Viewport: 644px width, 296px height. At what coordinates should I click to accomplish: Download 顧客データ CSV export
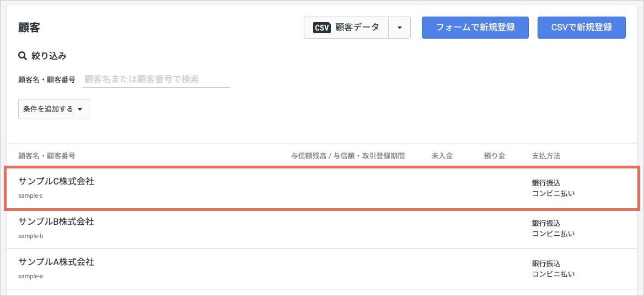(x=346, y=28)
